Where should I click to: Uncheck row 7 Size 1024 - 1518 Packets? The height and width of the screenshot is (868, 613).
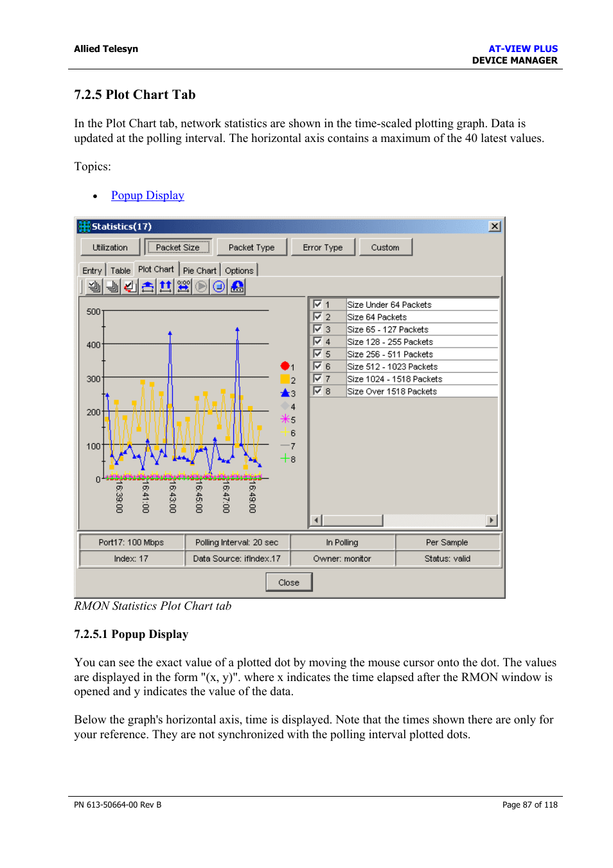[317, 378]
